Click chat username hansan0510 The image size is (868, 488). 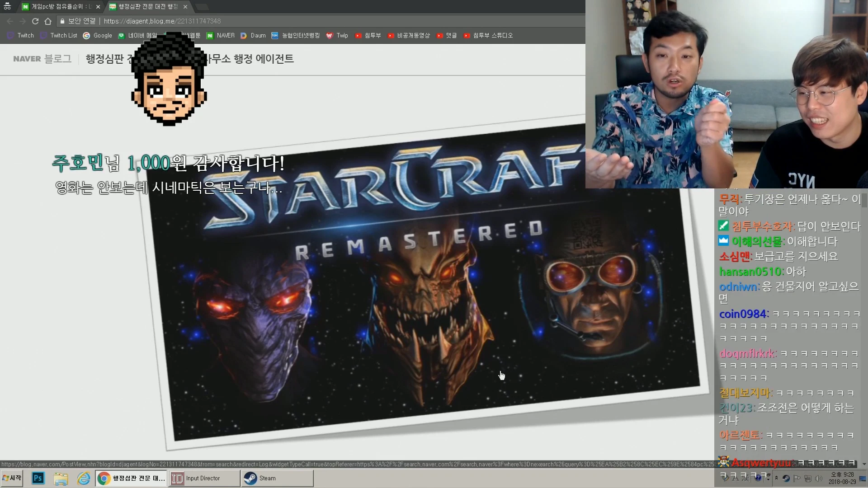coord(750,272)
